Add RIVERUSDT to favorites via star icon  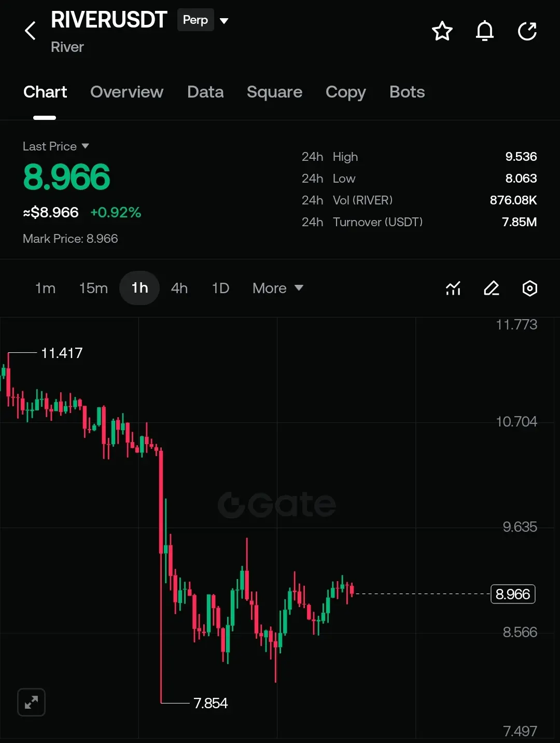[x=442, y=31]
